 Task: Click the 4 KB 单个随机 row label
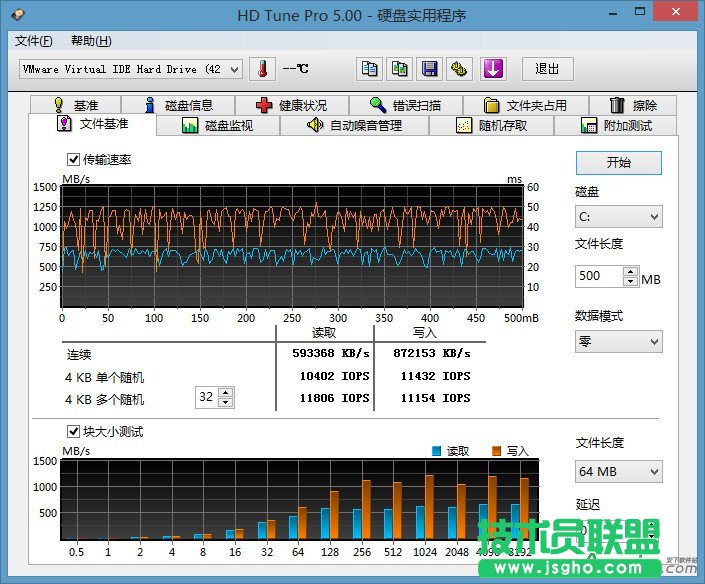pyautogui.click(x=104, y=377)
